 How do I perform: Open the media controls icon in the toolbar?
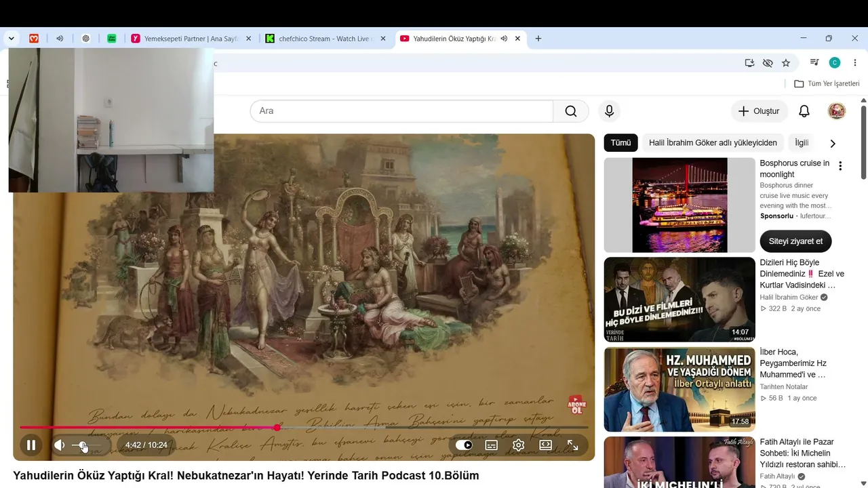pos(815,63)
